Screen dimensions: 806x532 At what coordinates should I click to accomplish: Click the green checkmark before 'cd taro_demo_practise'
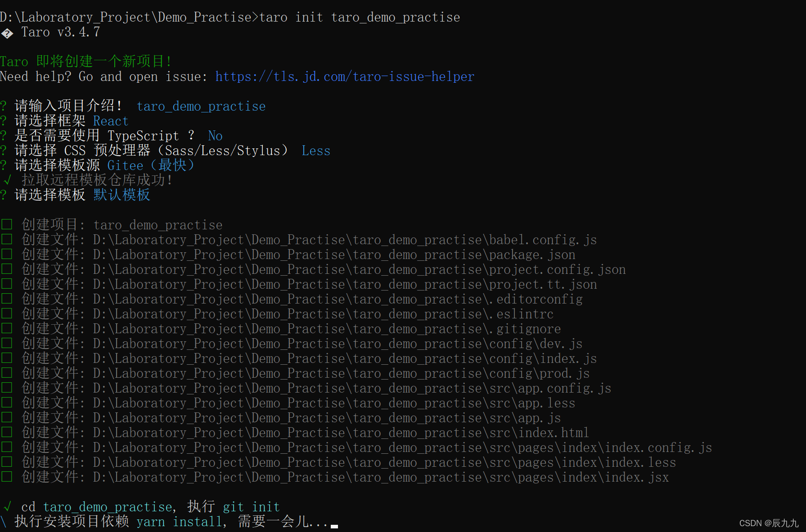[x=7, y=506]
